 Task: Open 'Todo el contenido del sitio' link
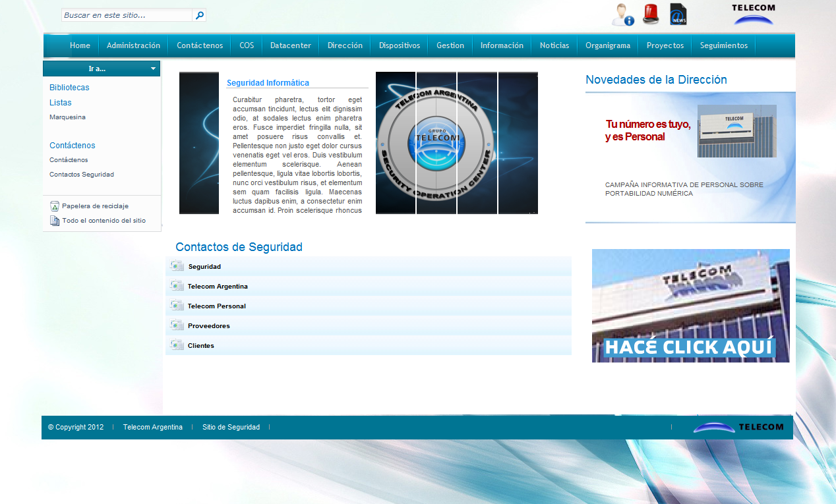[x=104, y=221]
